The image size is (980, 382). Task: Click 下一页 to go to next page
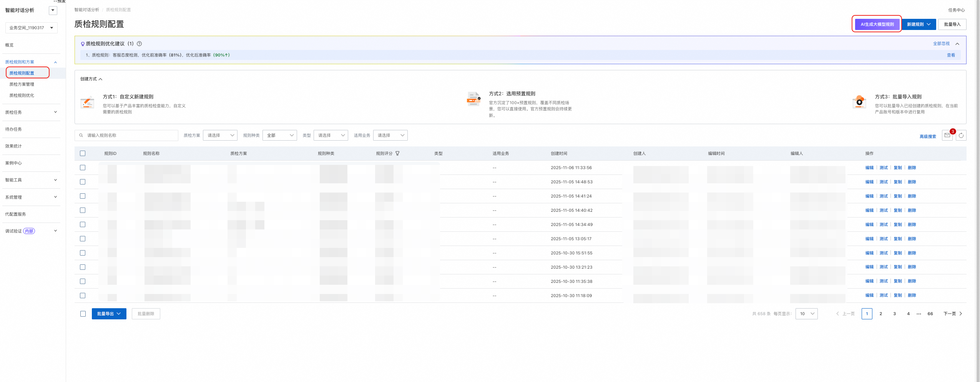click(x=953, y=314)
